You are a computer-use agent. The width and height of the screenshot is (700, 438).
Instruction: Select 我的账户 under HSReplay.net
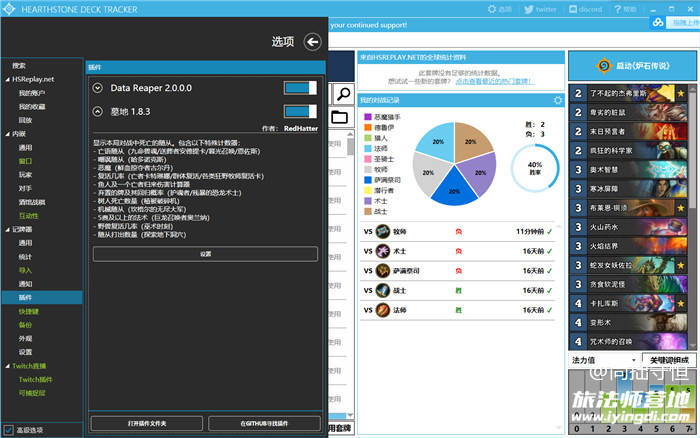pyautogui.click(x=32, y=93)
